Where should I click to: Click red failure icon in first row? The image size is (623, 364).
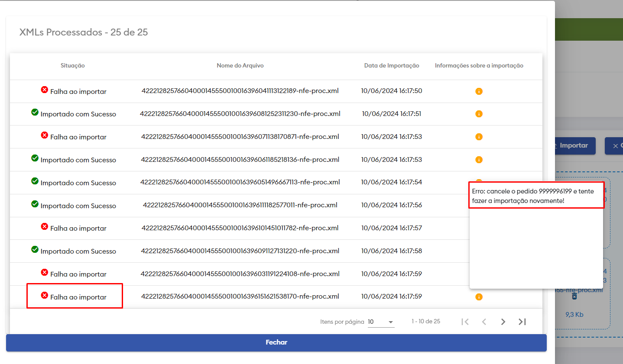pos(45,90)
